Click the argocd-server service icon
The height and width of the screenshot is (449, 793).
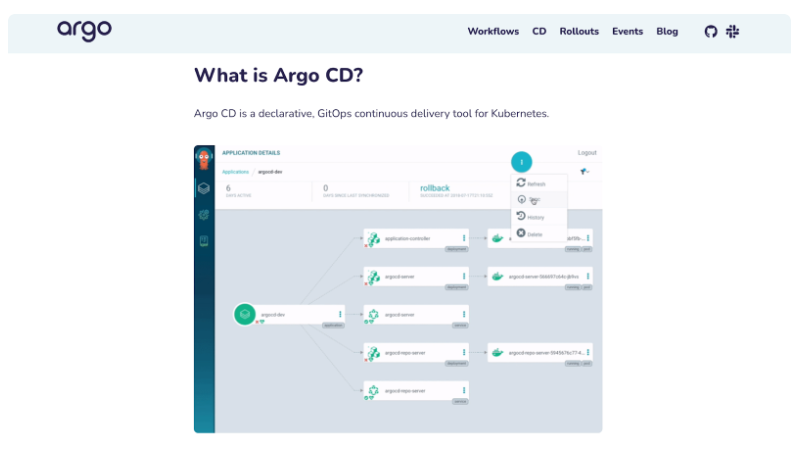coord(373,315)
